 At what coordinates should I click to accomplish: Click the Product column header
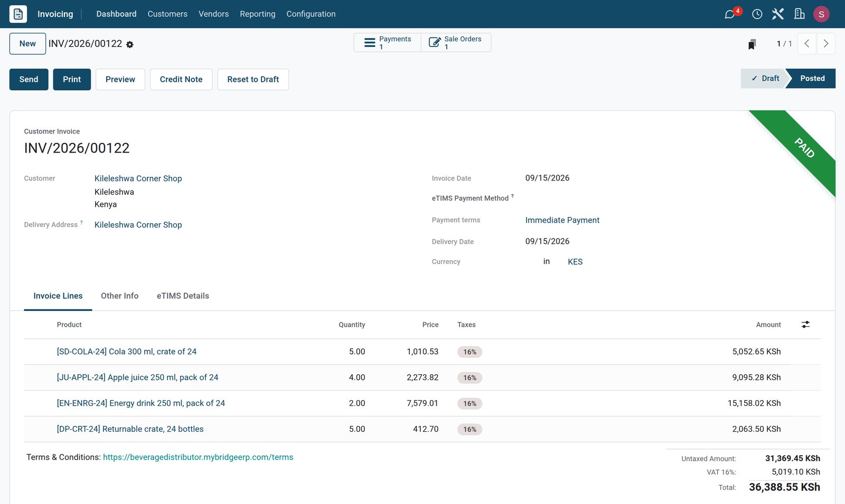pos(69,325)
